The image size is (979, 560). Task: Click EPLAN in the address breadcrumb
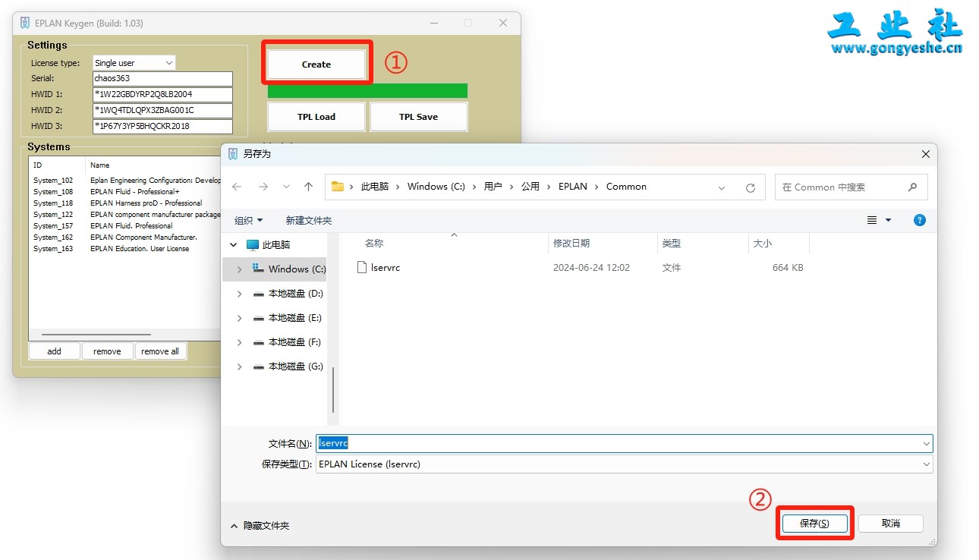[573, 187]
